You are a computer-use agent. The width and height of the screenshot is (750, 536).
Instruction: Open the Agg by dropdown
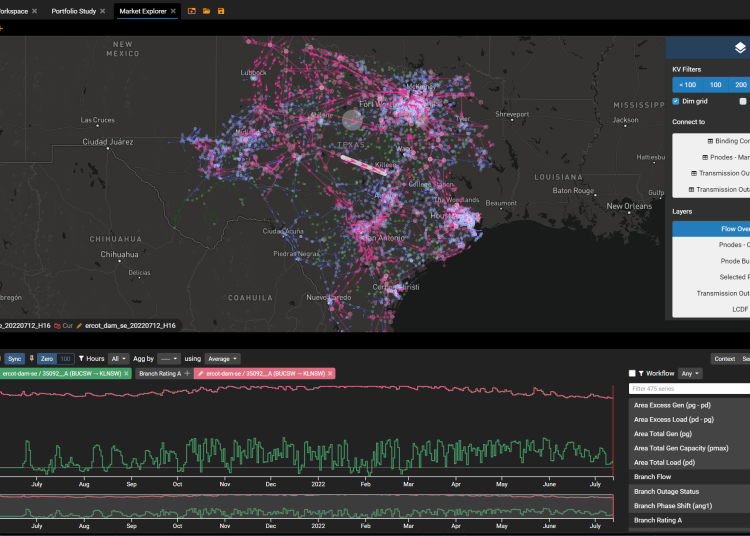click(169, 359)
